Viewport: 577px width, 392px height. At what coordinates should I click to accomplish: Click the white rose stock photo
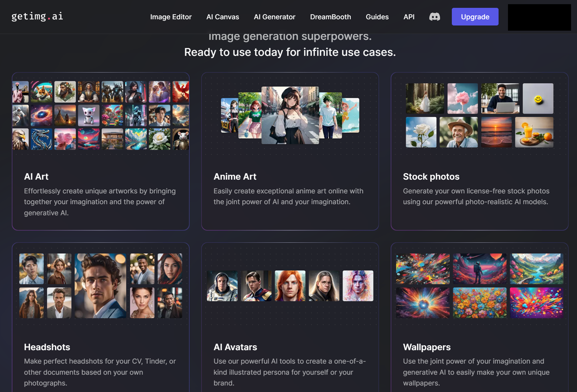pyautogui.click(x=421, y=132)
